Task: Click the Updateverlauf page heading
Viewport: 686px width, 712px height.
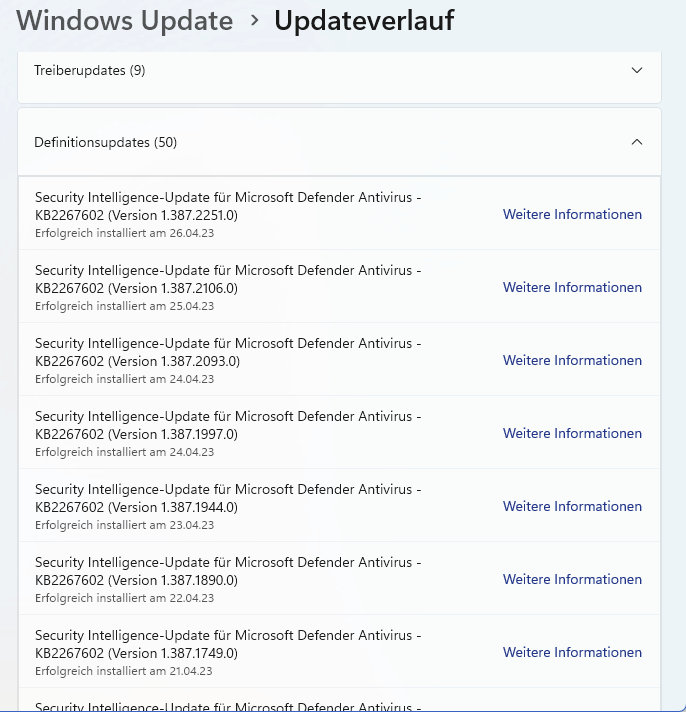Action: (364, 20)
